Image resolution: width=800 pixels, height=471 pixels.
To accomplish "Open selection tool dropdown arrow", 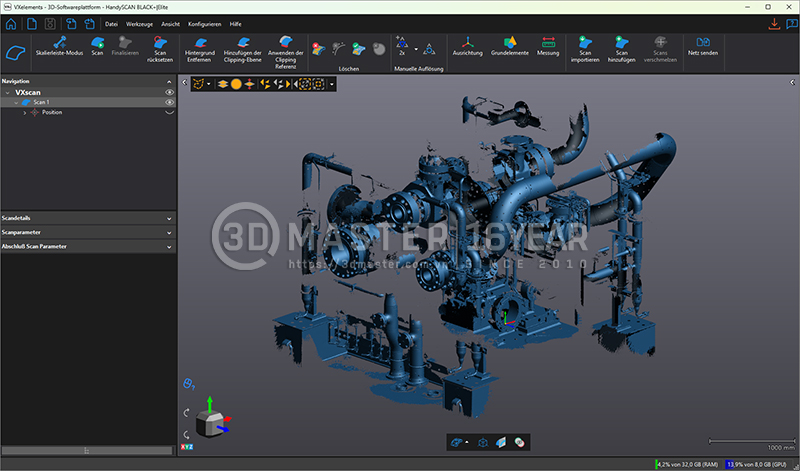I will pyautogui.click(x=208, y=84).
